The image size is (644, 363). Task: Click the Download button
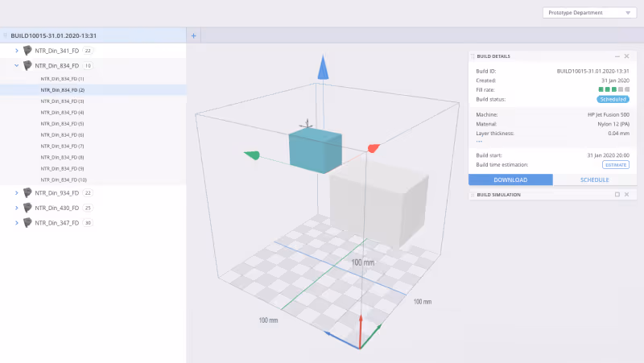tap(510, 179)
